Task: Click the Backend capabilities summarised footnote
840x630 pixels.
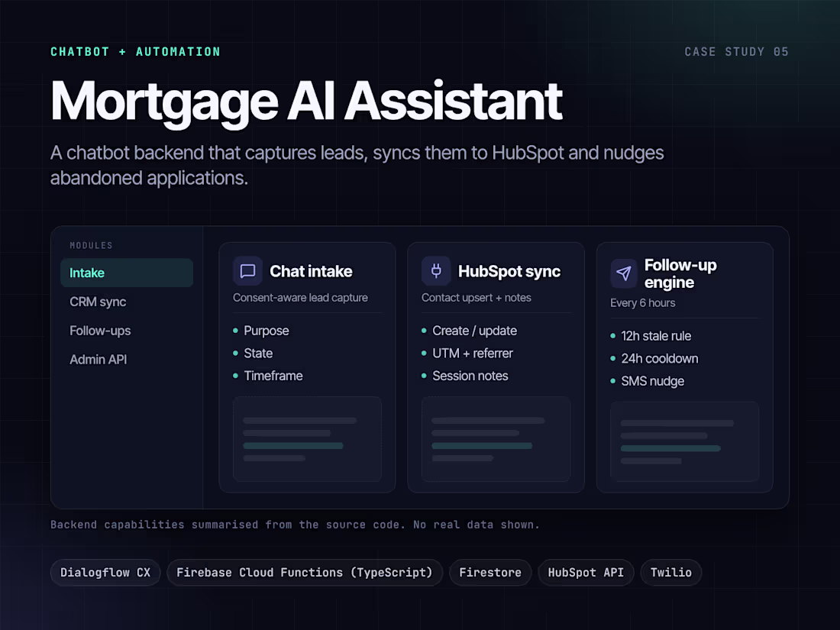Action: pos(296,525)
